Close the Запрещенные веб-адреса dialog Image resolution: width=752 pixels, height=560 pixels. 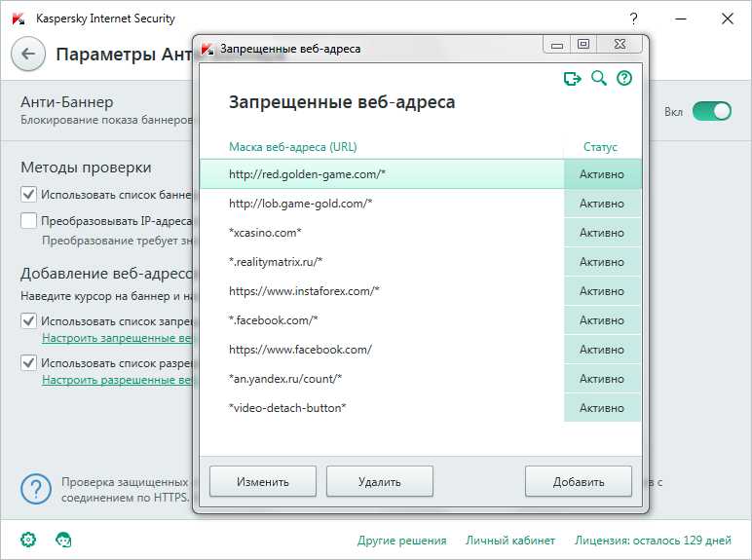620,44
